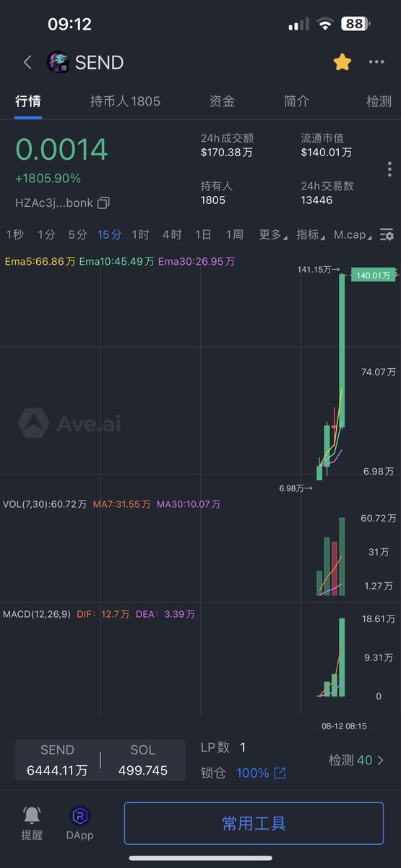Switch to the 持币人 1805 tab
Image resolution: width=401 pixels, height=868 pixels.
tap(125, 101)
